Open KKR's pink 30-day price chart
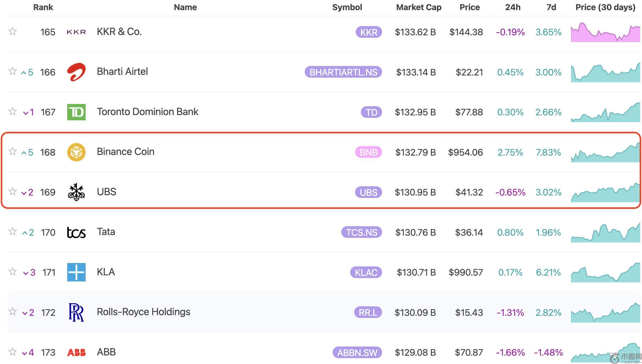Image resolution: width=642 pixels, height=364 pixels. (605, 33)
